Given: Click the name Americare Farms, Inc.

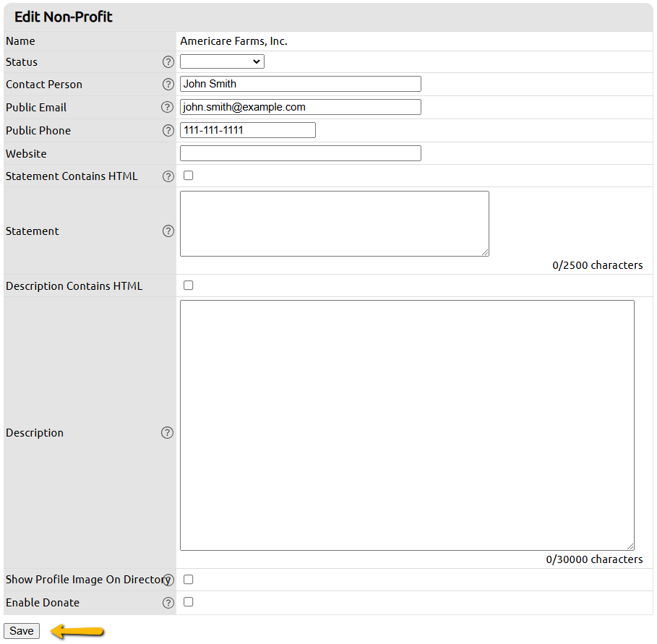Looking at the screenshot, I should (x=233, y=41).
